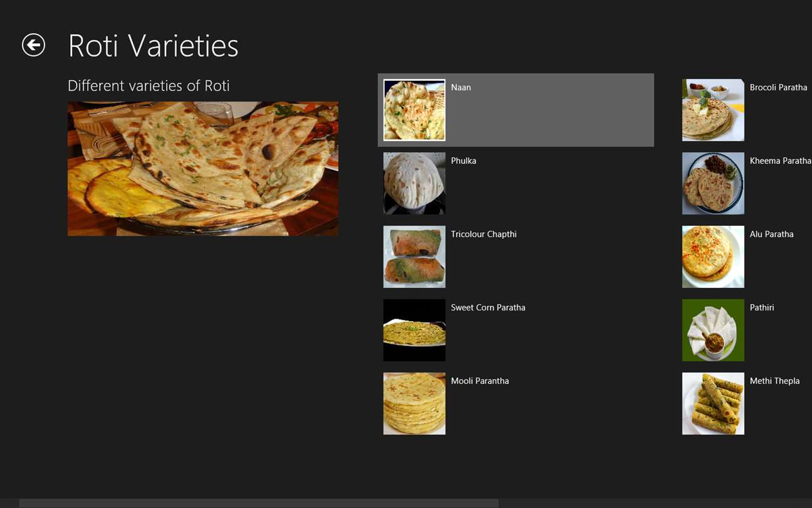Click the Phulka text label
This screenshot has height=508, width=812.
463,161
